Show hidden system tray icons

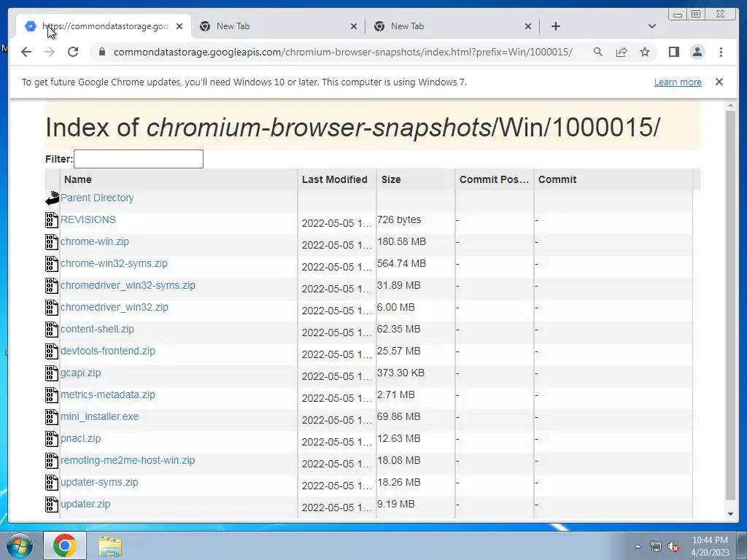[638, 546]
